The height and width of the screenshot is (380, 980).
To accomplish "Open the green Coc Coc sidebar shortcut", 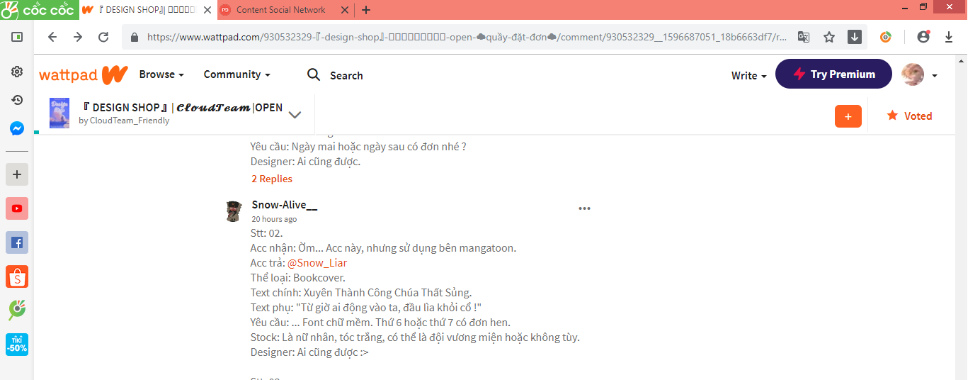I will point(17,311).
